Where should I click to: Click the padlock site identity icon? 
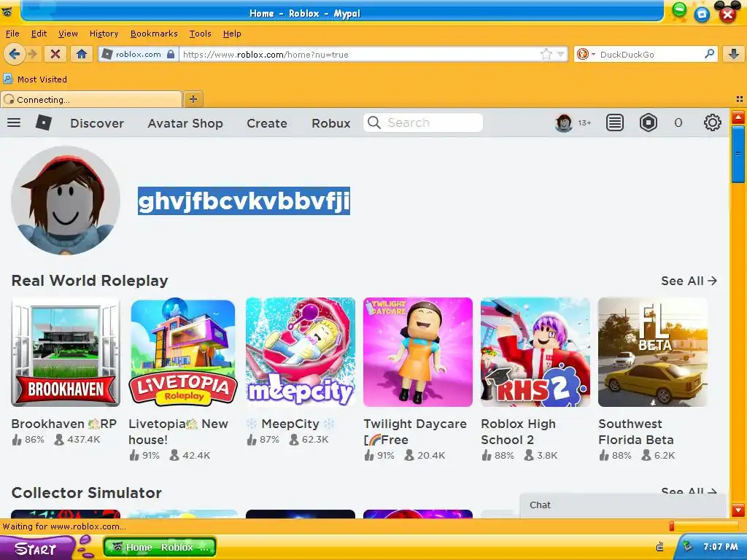[171, 54]
